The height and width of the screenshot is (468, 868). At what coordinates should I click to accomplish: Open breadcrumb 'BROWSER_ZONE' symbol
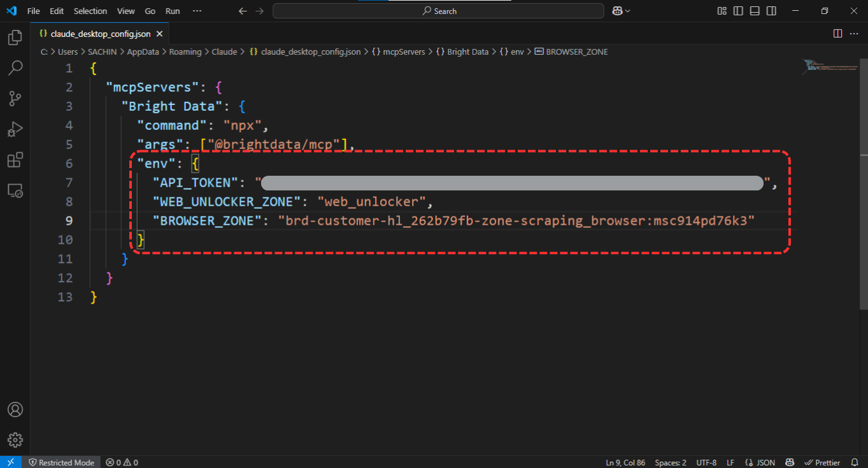pos(571,52)
